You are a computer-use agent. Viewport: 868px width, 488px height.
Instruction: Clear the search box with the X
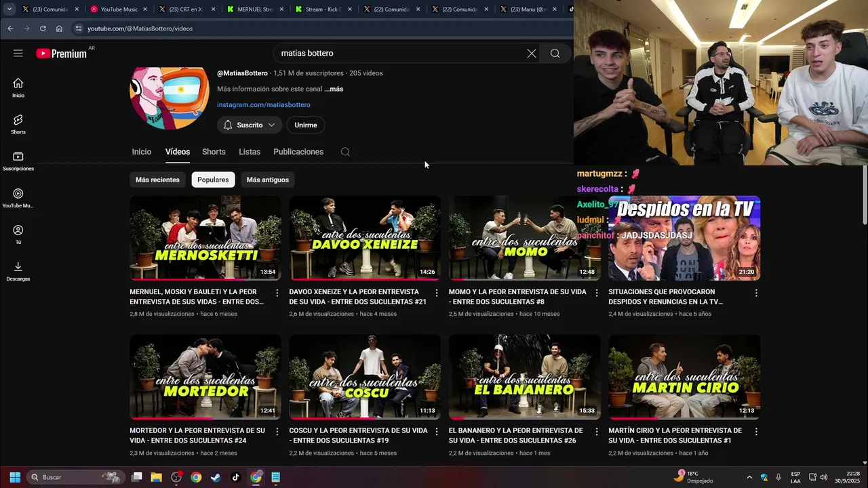point(532,54)
